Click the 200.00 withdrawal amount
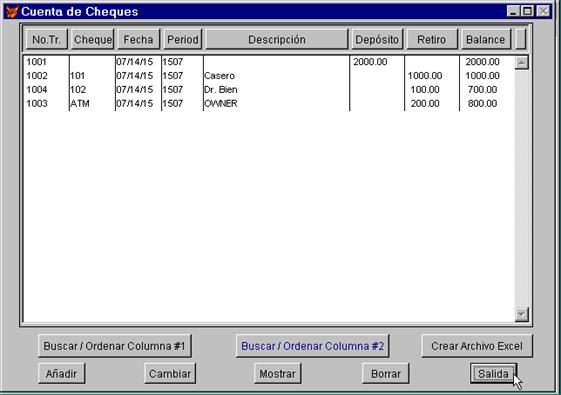Screen dimensions: 561x395 pos(425,103)
